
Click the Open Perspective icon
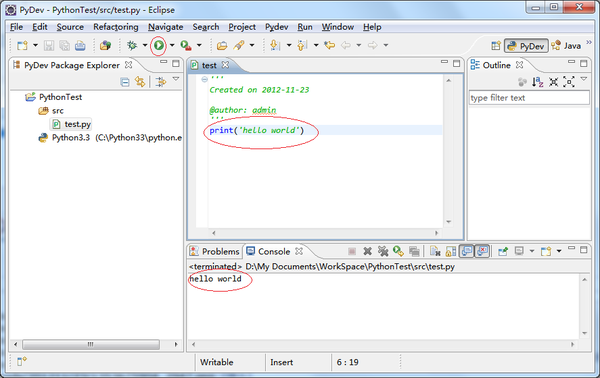pyautogui.click(x=496, y=46)
